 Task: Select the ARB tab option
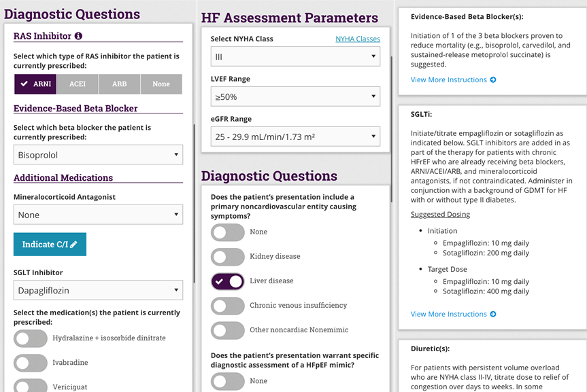pyautogui.click(x=119, y=84)
